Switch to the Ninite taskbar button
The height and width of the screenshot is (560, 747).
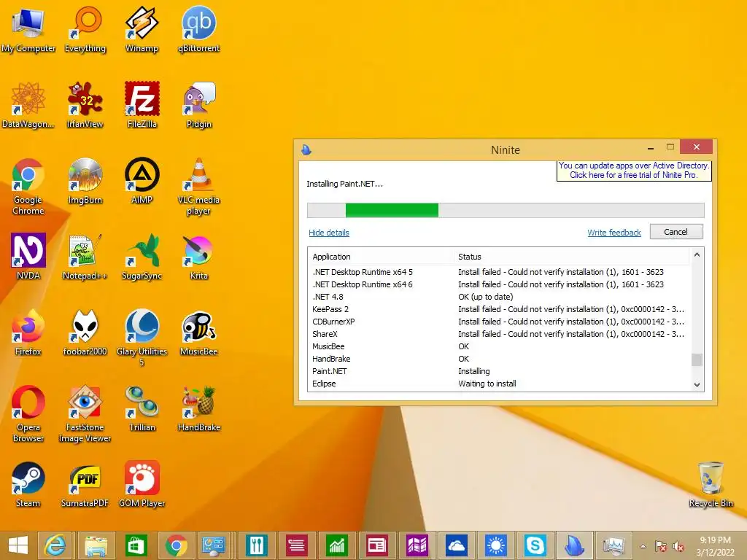pos(575,545)
